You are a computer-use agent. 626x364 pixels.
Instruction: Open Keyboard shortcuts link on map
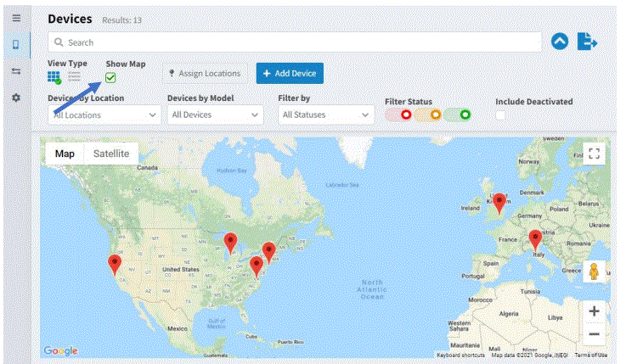(x=460, y=355)
